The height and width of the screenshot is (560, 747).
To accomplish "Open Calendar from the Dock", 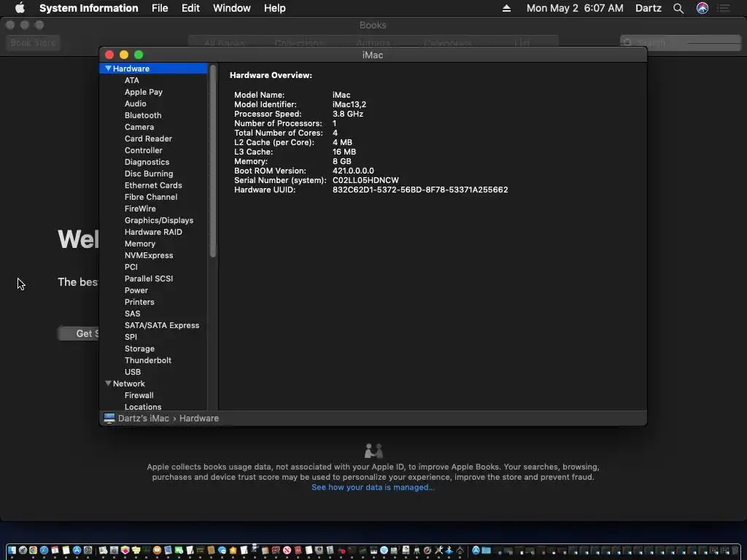I will coord(55,550).
